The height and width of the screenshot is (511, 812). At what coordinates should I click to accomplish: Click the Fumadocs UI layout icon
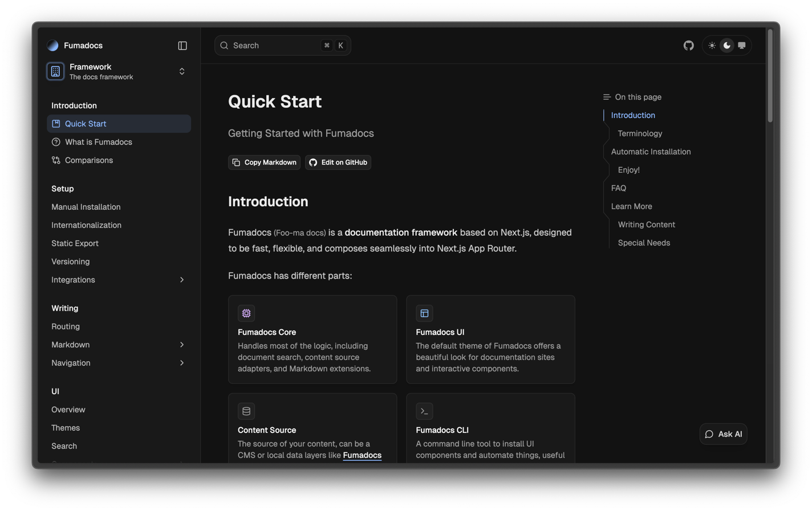coord(424,313)
